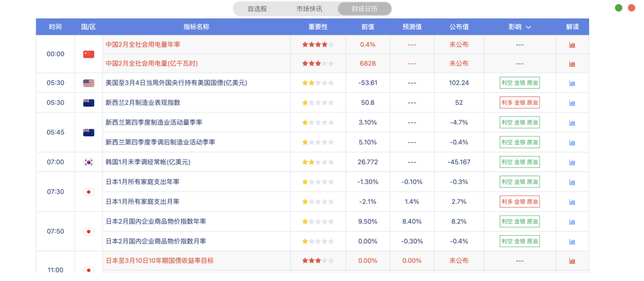Viewport: 644px width, 281px height.
Task: Click the United States flag at 05:30
Action: click(x=89, y=83)
